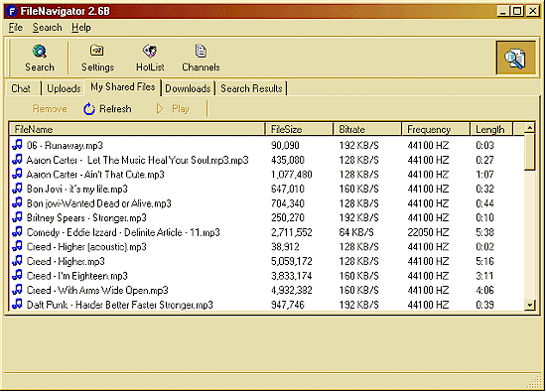This screenshot has height=392, width=546.
Task: Click the FileNavigator title bar logo icon
Action: (12, 11)
